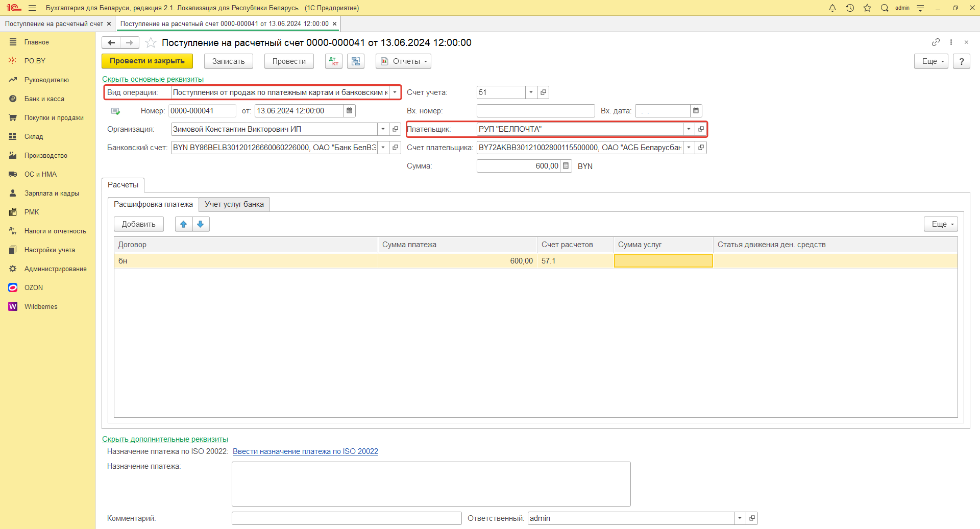Open OZON section
Viewport: 980px width, 529px height.
point(34,288)
